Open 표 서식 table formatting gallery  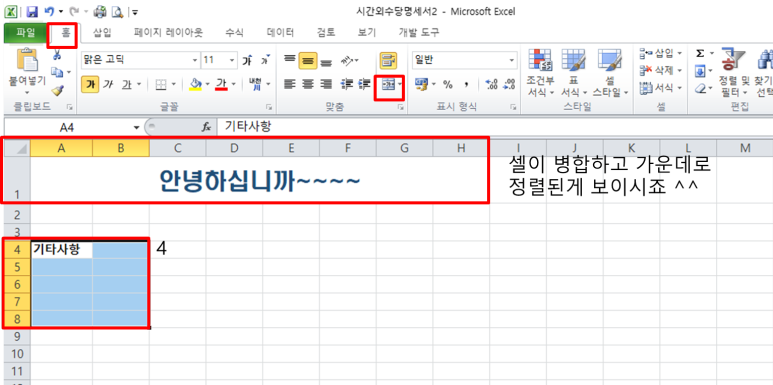pos(573,73)
